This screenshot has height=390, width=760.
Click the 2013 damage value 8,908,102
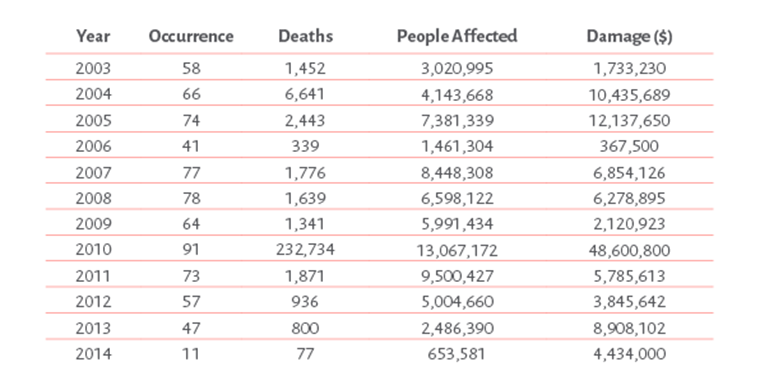pos(630,328)
